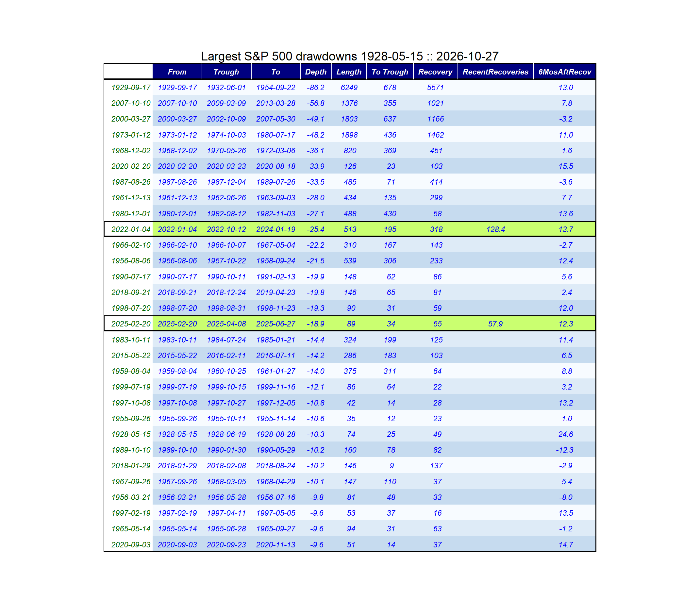Click the 'To' column header

[x=276, y=72]
